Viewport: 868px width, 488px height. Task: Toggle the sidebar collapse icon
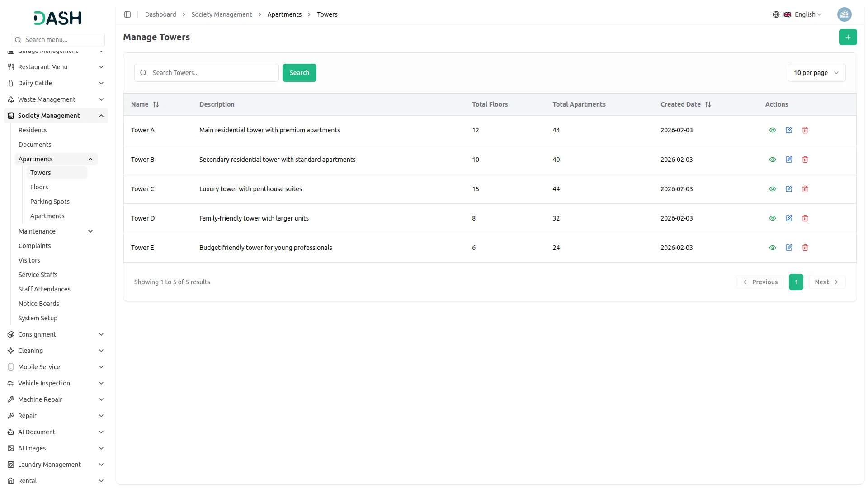(127, 14)
